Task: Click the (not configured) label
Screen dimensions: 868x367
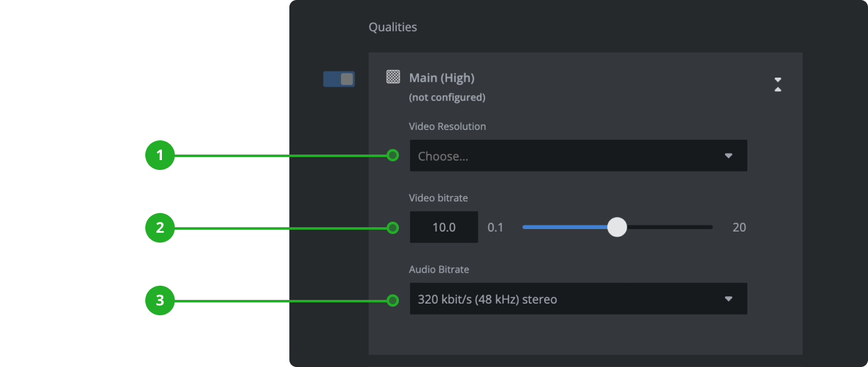Action: tap(447, 97)
